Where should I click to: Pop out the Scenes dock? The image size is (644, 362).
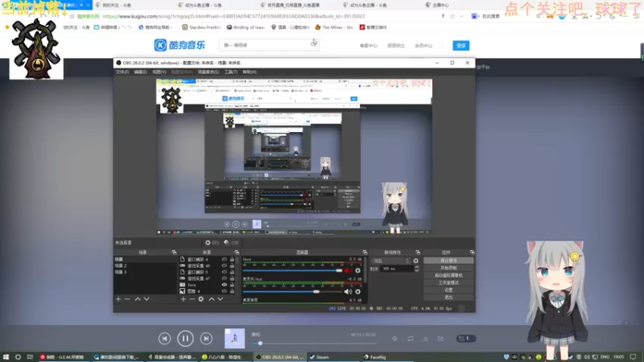pyautogui.click(x=174, y=253)
